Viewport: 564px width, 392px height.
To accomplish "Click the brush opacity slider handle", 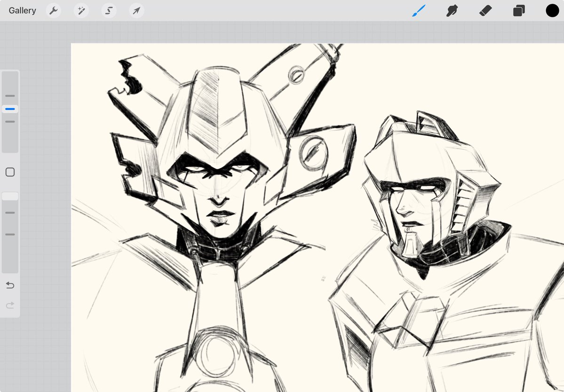I will [10, 196].
